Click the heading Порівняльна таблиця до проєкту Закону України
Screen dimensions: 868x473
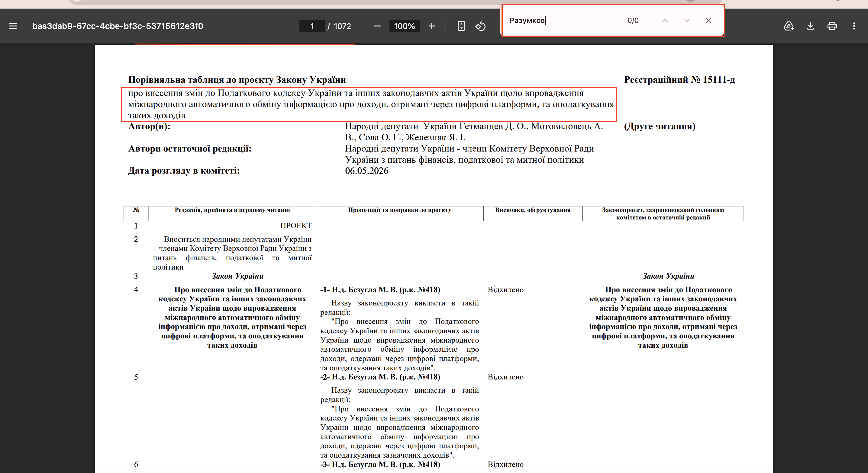[x=237, y=80]
